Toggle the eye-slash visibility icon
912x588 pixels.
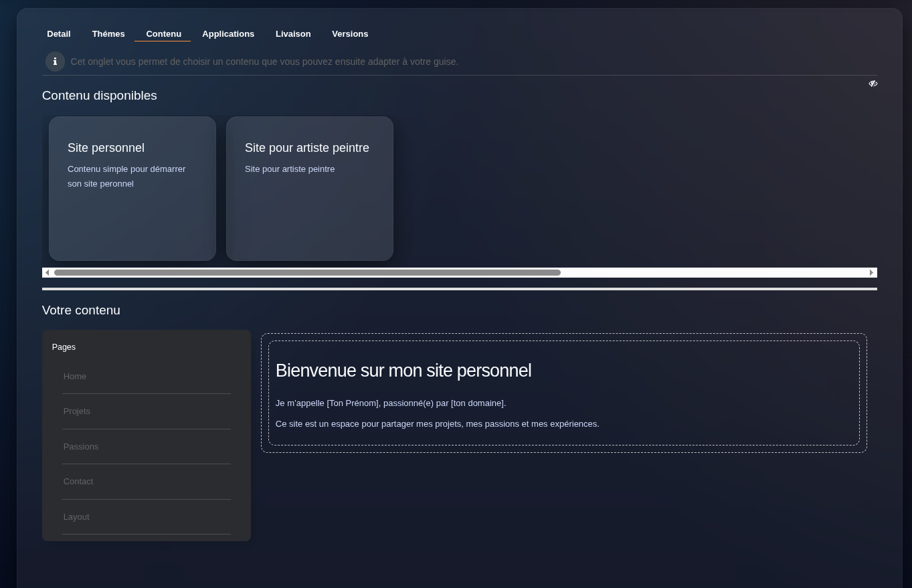(873, 84)
